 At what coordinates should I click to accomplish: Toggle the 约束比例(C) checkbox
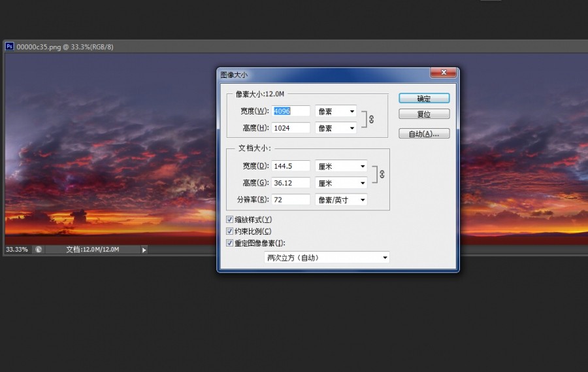pyautogui.click(x=229, y=231)
